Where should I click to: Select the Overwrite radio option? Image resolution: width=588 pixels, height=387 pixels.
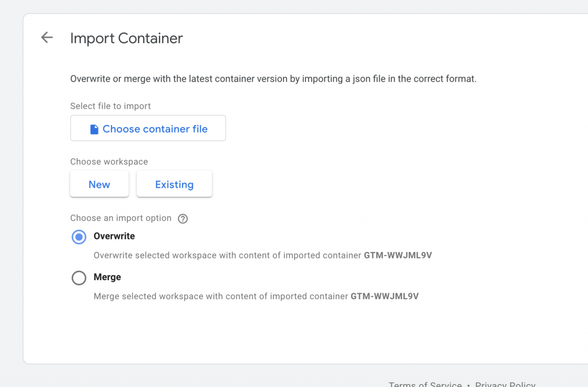[79, 237]
